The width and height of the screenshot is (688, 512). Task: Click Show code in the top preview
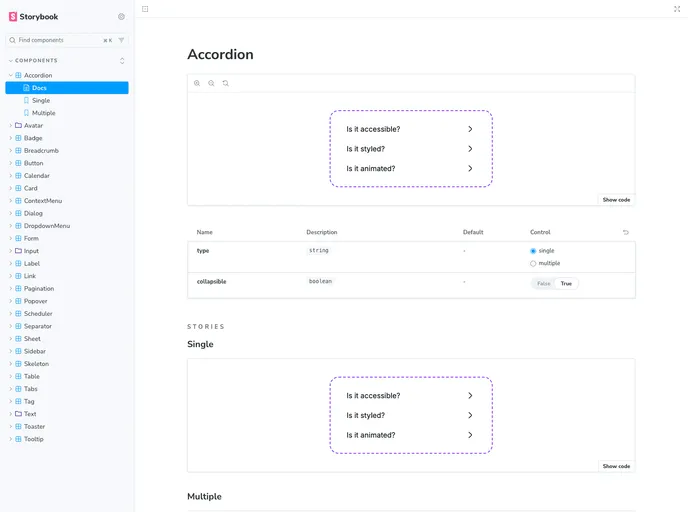[x=616, y=200]
